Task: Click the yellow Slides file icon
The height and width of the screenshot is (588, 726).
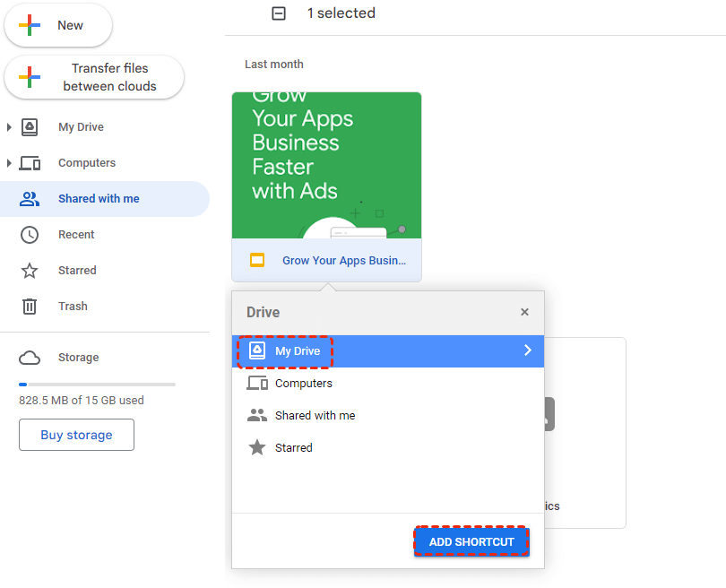Action: click(257, 260)
